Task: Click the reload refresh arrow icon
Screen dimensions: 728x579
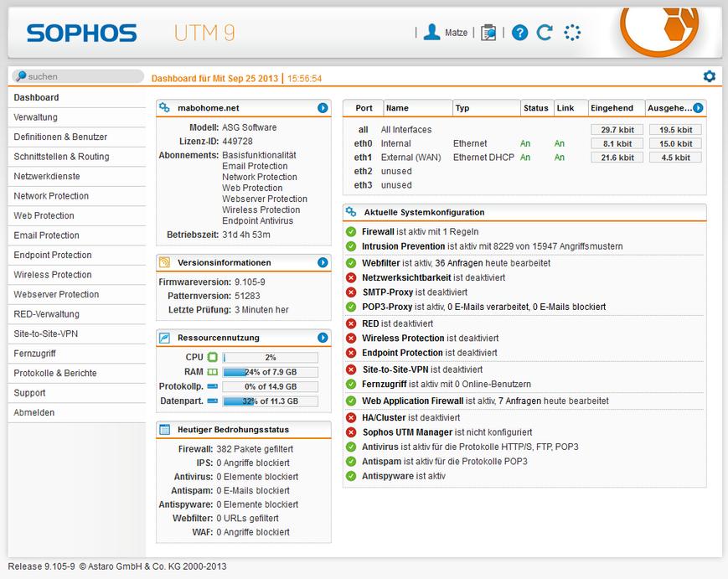Action: pyautogui.click(x=545, y=33)
